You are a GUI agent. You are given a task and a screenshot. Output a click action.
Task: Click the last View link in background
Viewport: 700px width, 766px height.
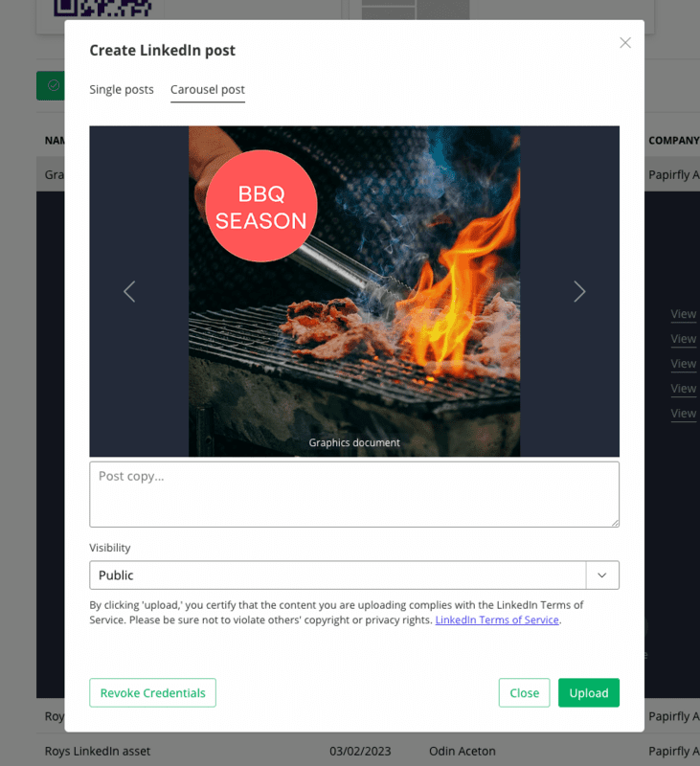pos(684,414)
